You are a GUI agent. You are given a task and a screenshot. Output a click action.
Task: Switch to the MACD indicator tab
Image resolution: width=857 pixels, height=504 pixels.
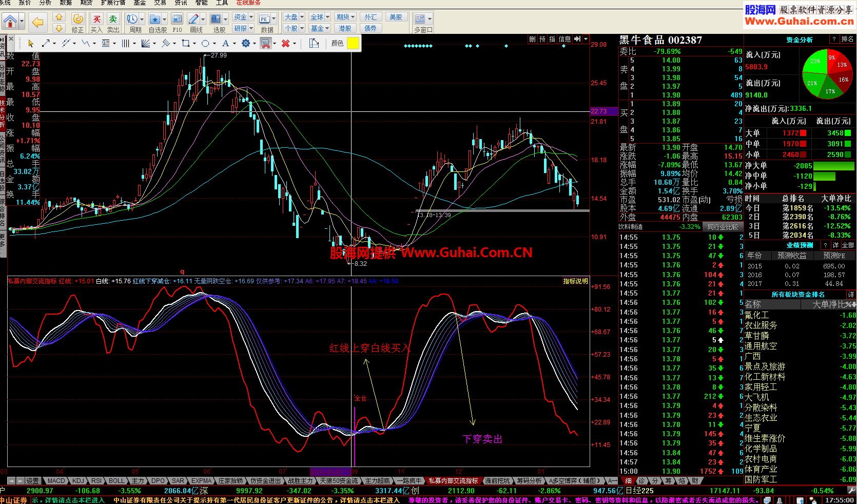click(56, 481)
